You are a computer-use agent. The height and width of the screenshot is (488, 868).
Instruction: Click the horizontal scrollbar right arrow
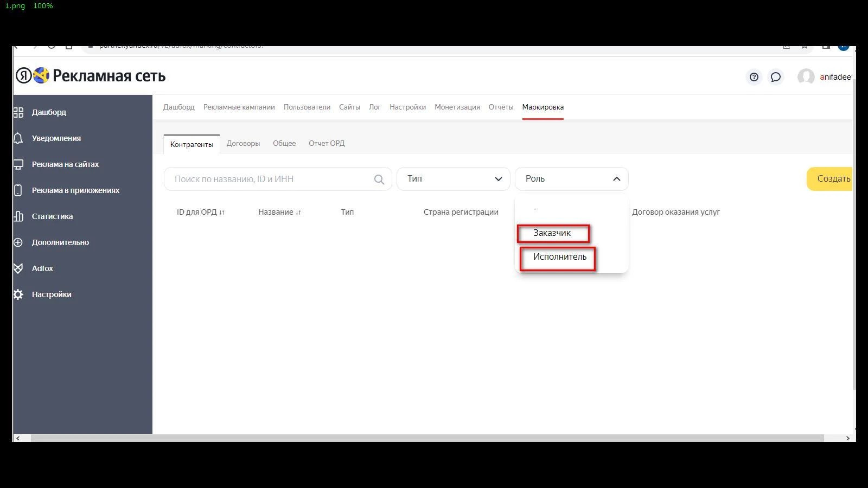(848, 438)
